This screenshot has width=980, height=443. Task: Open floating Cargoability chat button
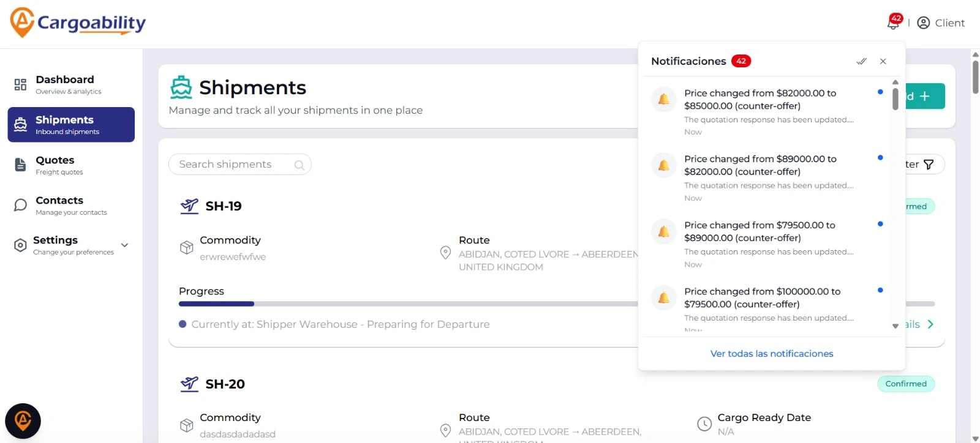23,421
